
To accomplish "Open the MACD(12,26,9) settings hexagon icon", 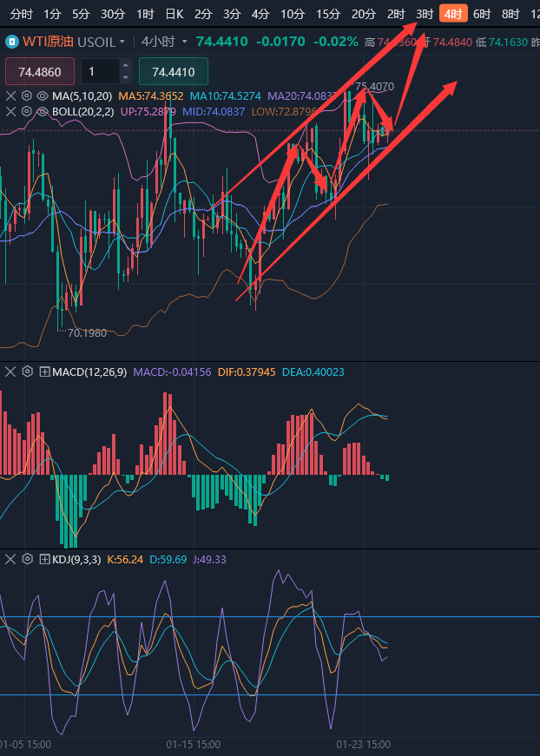I will pos(28,371).
